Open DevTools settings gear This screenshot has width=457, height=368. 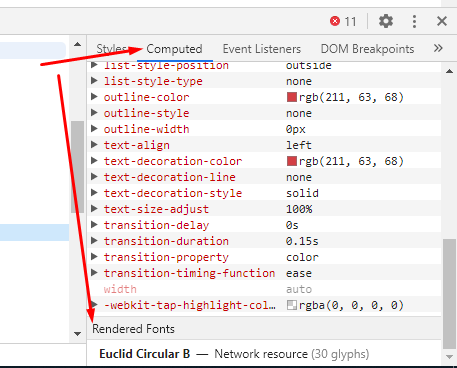click(386, 21)
